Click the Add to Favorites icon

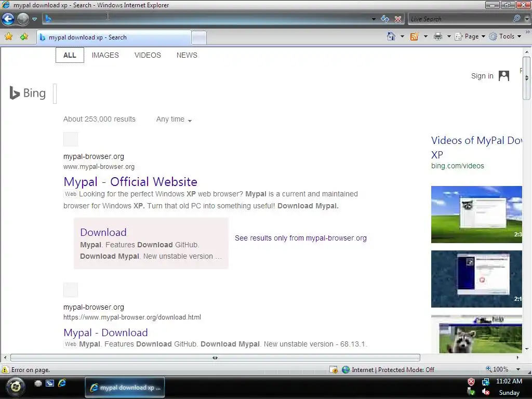pyautogui.click(x=24, y=37)
